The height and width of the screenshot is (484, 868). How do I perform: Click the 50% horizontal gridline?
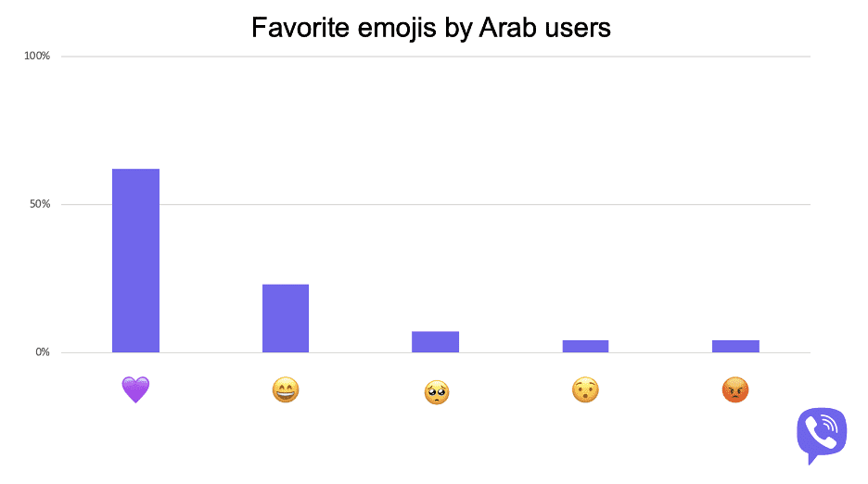(436, 204)
